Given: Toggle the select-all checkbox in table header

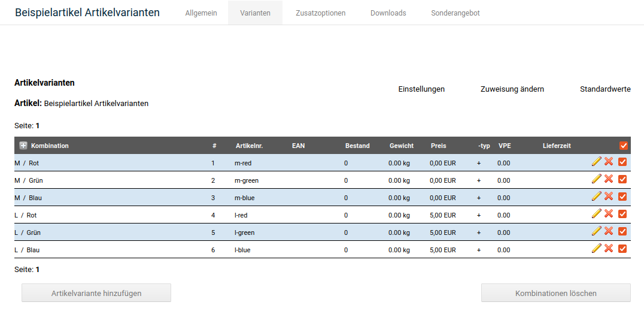Looking at the screenshot, I should tap(623, 146).
